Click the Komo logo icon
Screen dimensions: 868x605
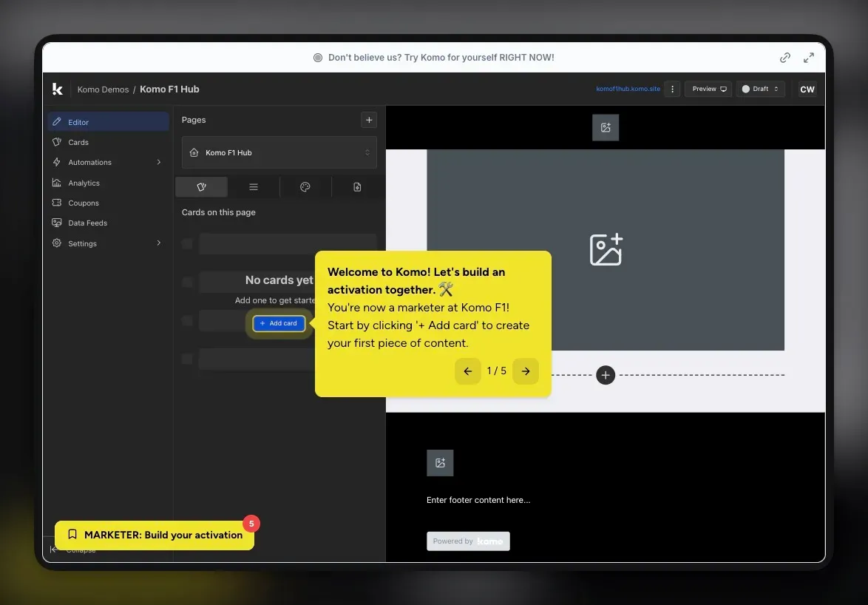pos(58,89)
